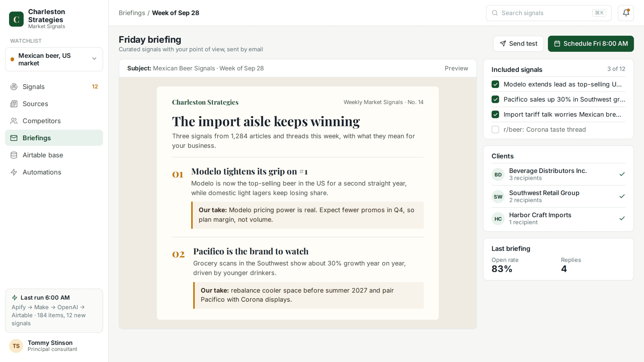Image resolution: width=644 pixels, height=362 pixels.
Task: Click the TS user avatar
Action: pyautogui.click(x=16, y=346)
